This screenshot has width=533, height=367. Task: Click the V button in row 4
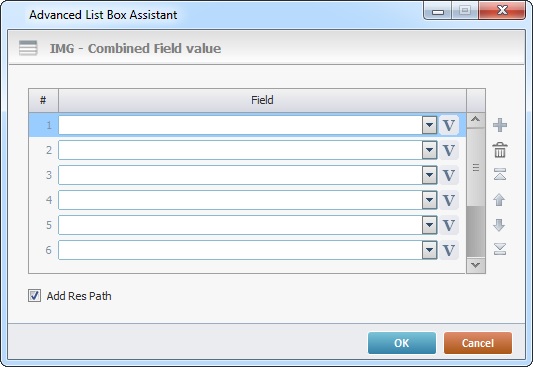click(x=449, y=200)
